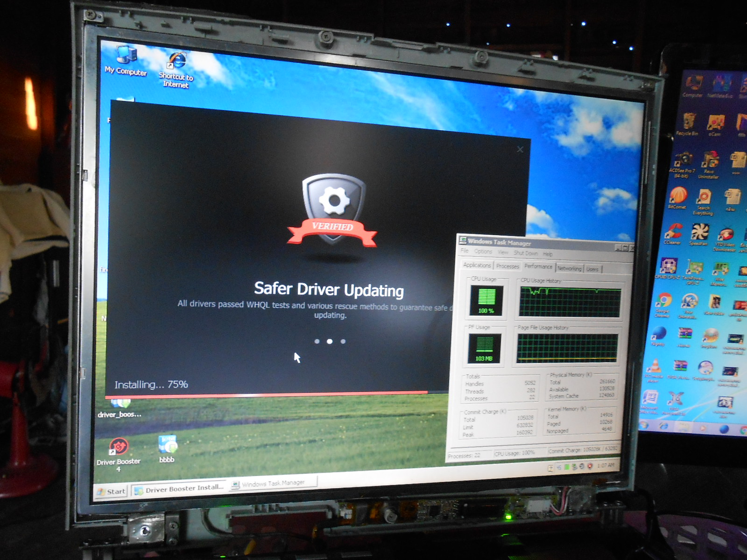The width and height of the screenshot is (747, 560).
Task: Minimize the Windows Task Manager window
Action: click(x=618, y=247)
